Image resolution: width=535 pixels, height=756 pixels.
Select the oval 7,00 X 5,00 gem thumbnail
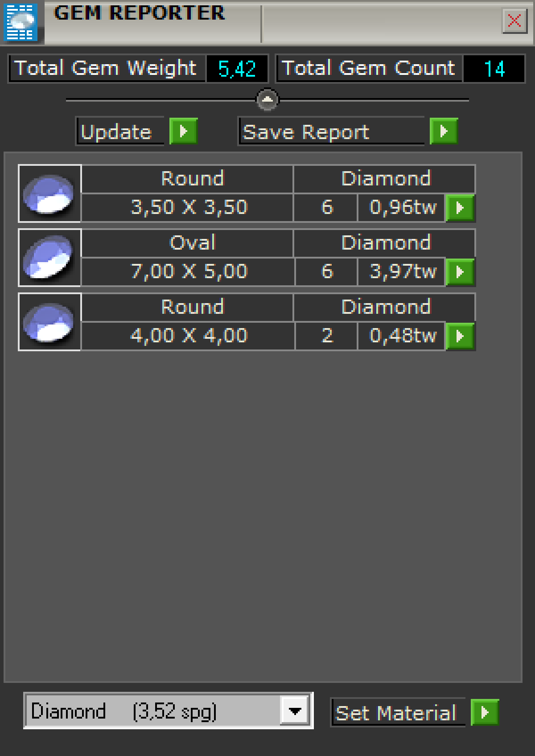(x=49, y=258)
